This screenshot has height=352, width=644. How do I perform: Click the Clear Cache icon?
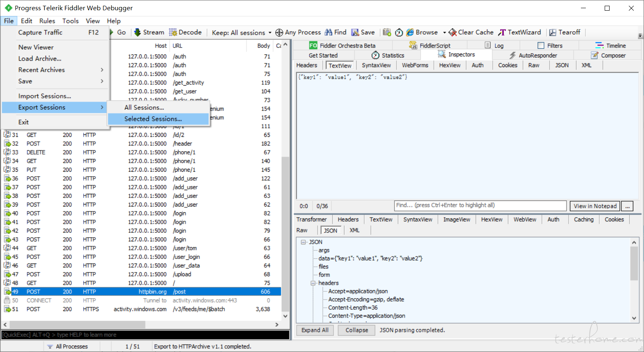453,32
